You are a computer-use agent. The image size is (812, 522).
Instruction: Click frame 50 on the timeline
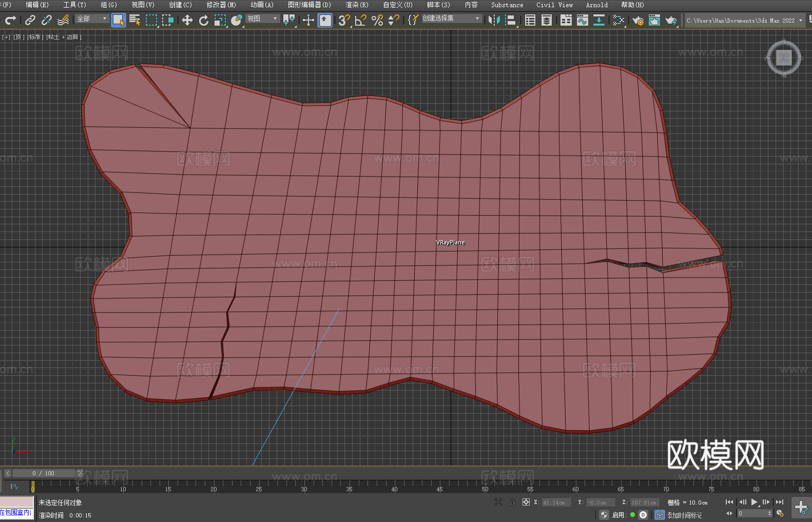tap(485, 486)
